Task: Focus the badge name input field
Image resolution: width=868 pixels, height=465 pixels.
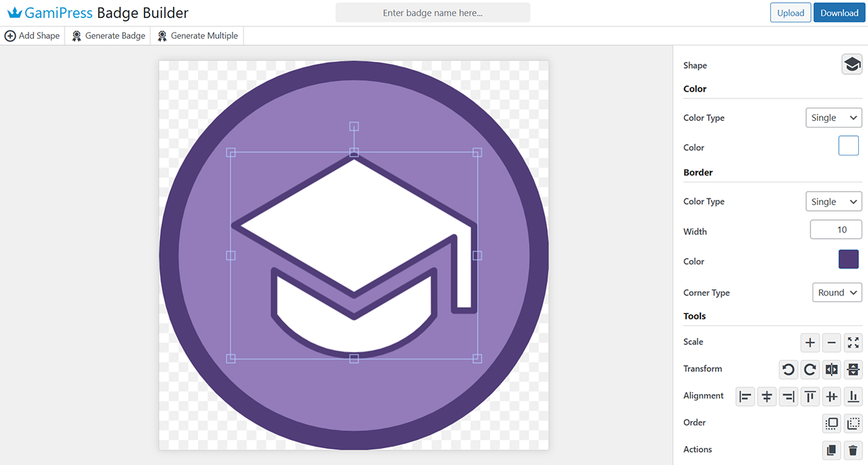Action: (433, 12)
